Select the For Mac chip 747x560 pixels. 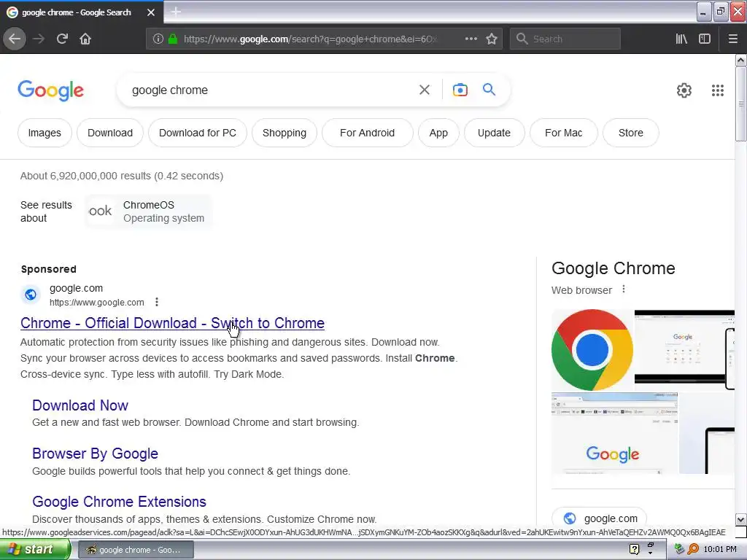[564, 133]
